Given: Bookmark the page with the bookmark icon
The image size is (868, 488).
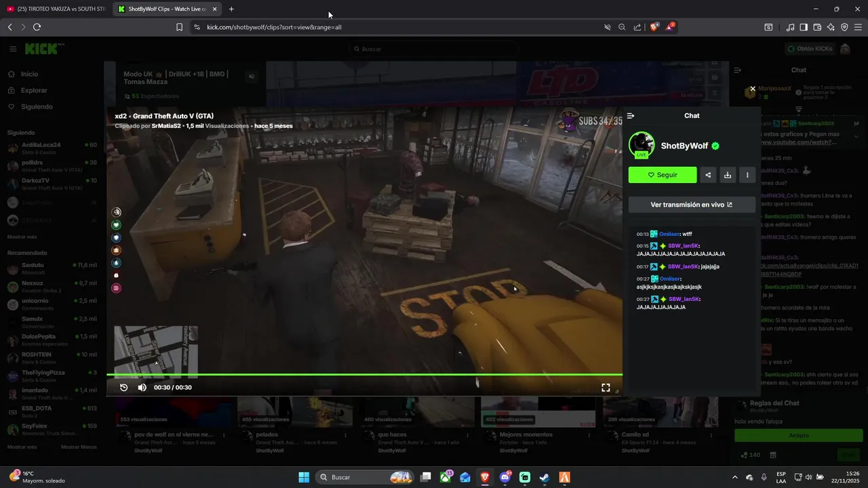Looking at the screenshot, I should pos(179,27).
